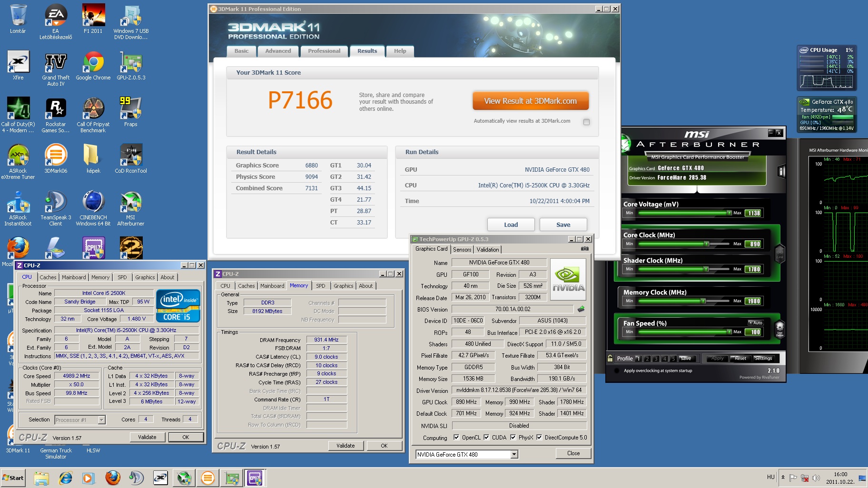This screenshot has width=868, height=488.
Task: Toggle the CUDA checkbox in GPU-Z
Action: pyautogui.click(x=486, y=438)
